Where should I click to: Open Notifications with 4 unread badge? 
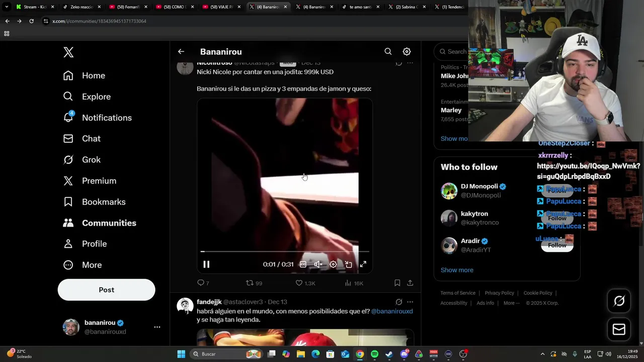pos(97,118)
